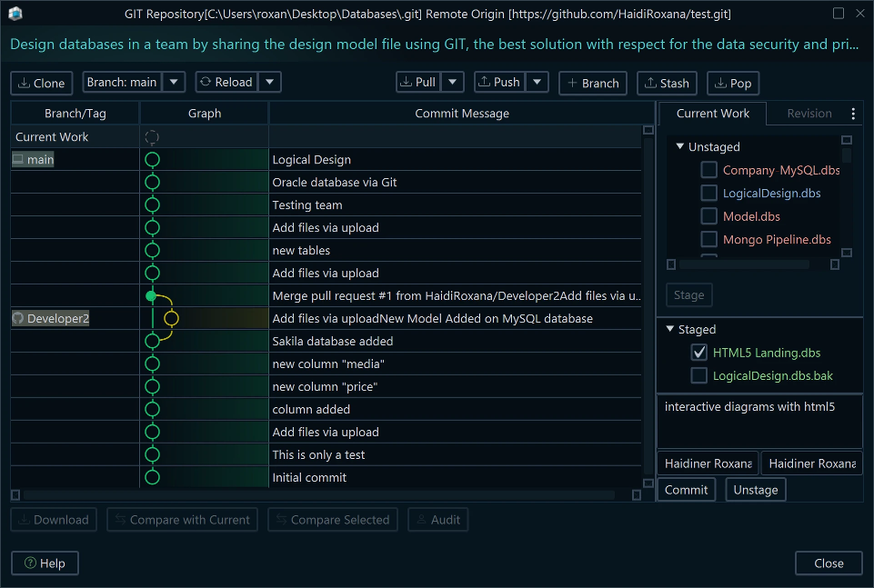Click the Clone repository button

tap(42, 83)
